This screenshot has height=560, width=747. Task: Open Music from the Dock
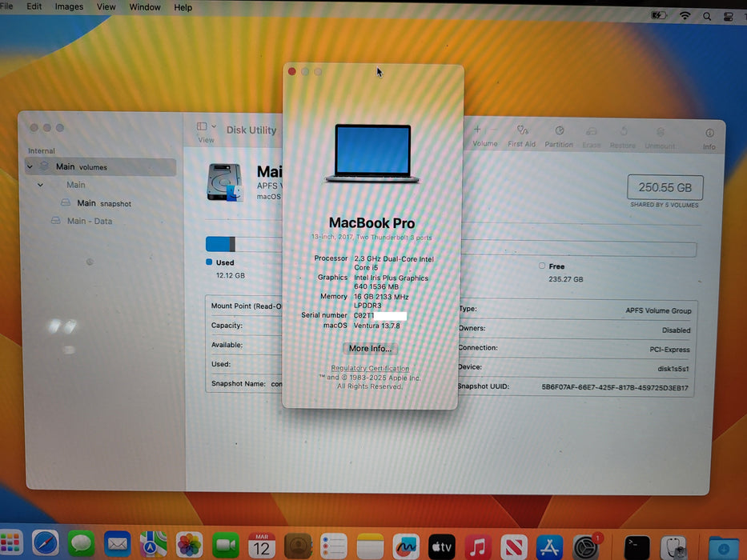(478, 546)
